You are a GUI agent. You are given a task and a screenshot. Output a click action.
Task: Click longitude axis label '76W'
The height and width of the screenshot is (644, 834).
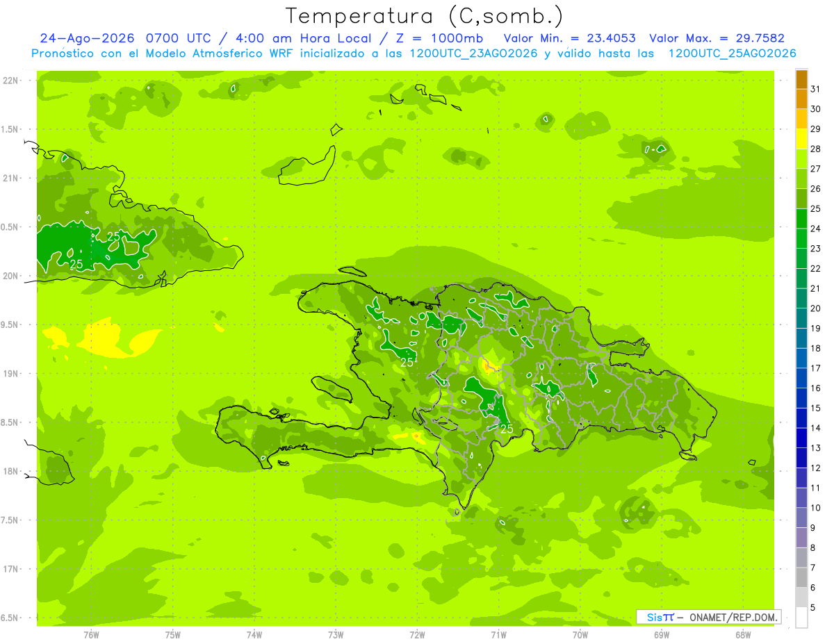point(91,635)
